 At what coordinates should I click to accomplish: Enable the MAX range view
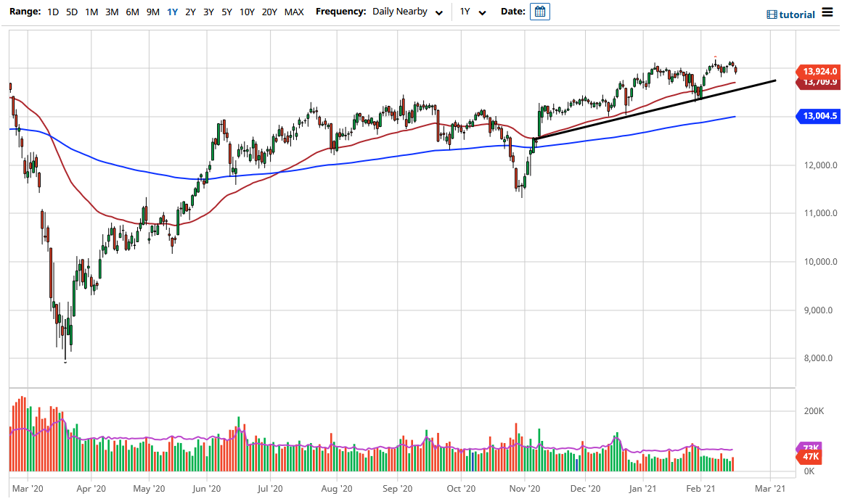coord(294,12)
